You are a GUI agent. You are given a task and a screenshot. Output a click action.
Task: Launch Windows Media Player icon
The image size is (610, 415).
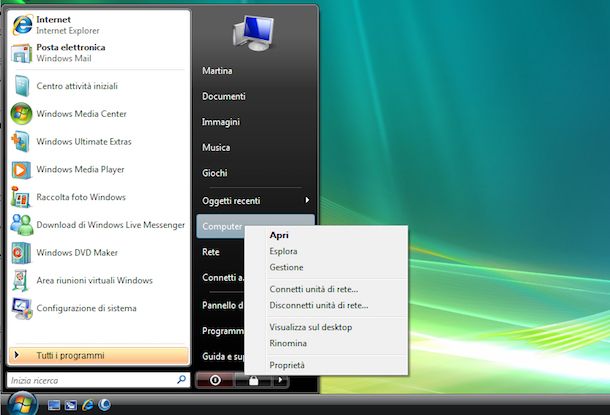(x=21, y=170)
